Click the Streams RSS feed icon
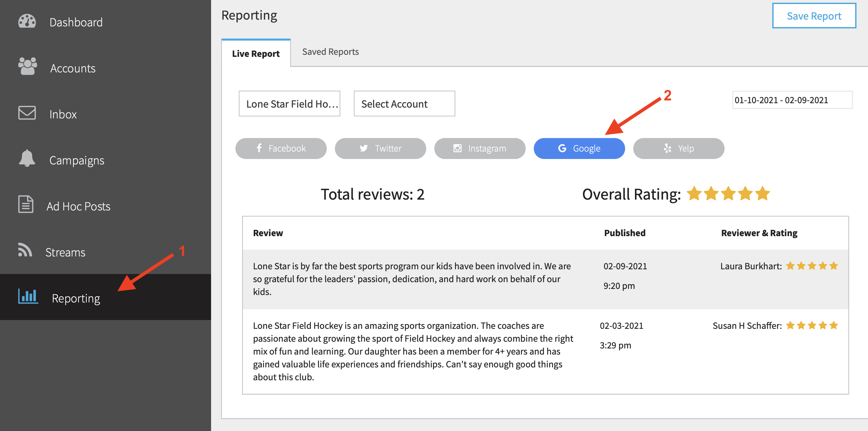 (25, 250)
